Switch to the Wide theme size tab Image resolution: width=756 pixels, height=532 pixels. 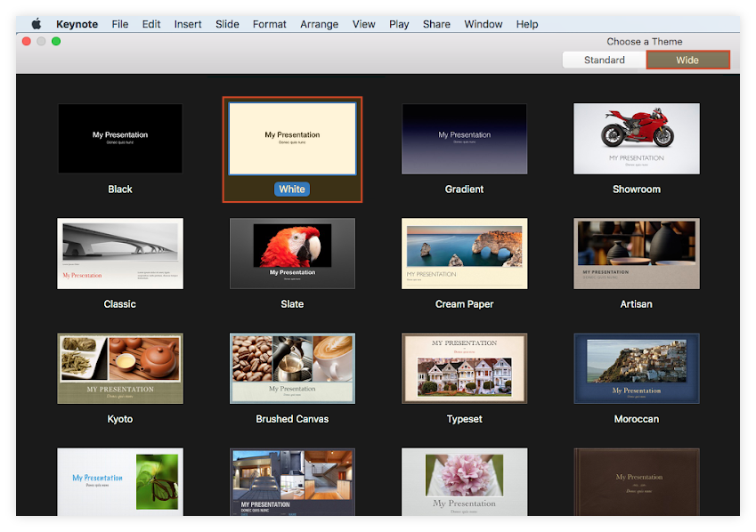tap(687, 60)
